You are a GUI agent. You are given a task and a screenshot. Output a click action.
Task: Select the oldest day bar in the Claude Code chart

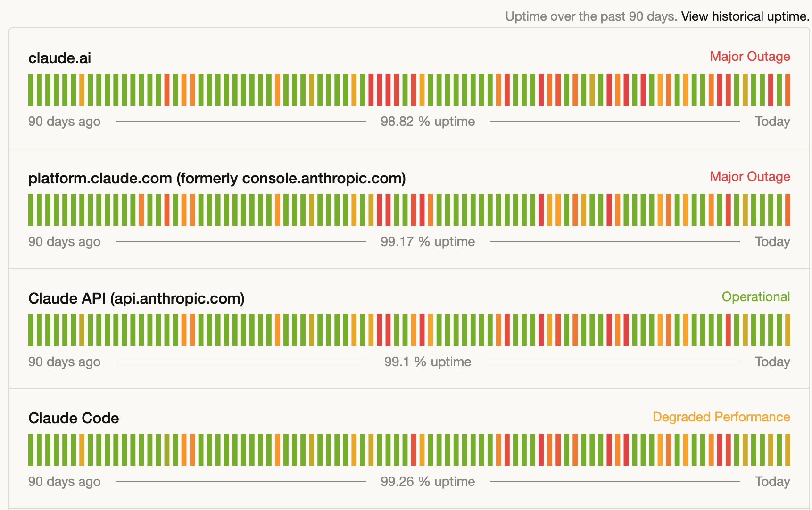pyautogui.click(x=31, y=450)
